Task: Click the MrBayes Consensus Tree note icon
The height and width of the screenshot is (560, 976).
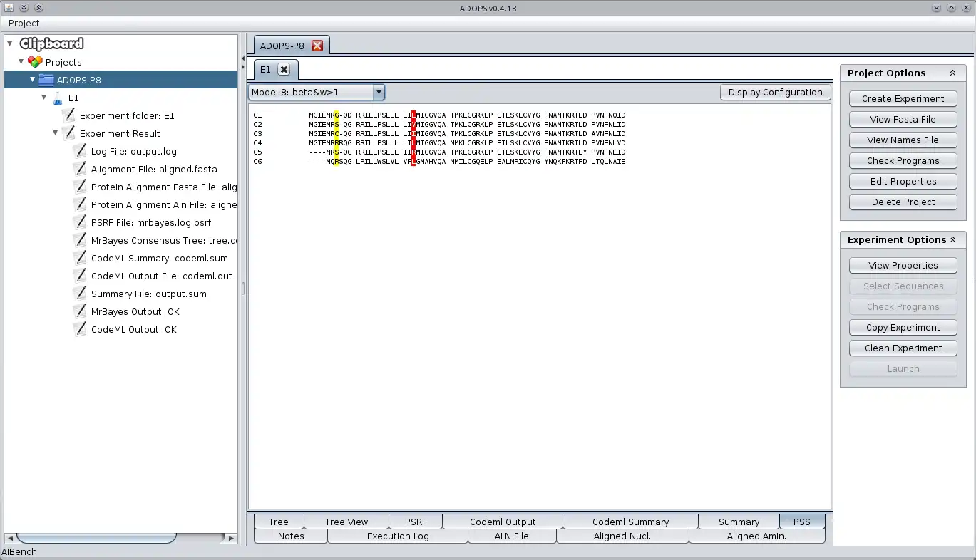Action: 80,240
